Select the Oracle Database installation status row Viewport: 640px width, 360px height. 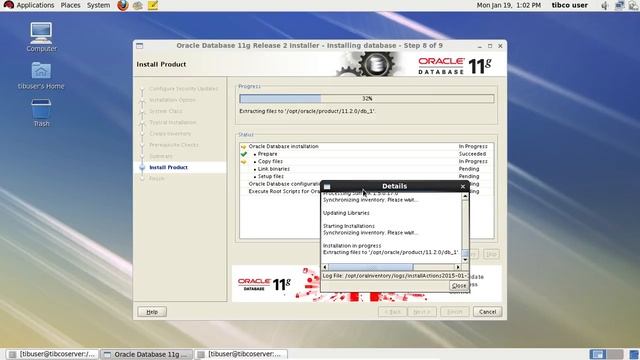[366, 146]
